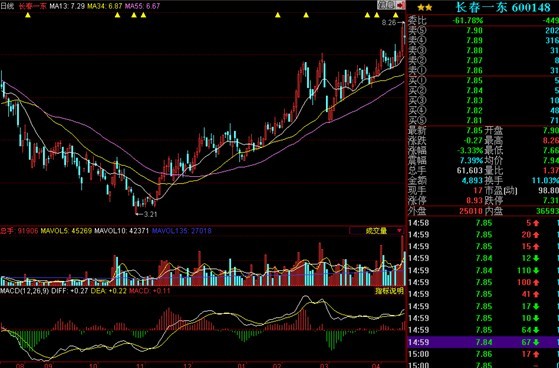Click the first yellow star beside 长春一东
559x368 pixels.
[420, 7]
